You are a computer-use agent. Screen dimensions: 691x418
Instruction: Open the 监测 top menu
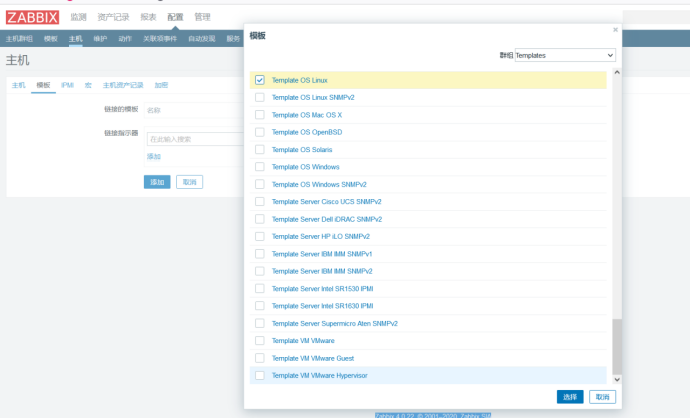click(x=78, y=17)
